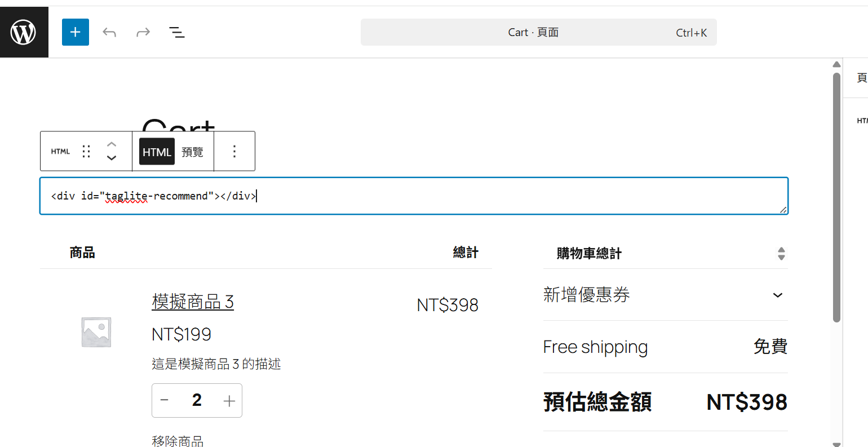Increase item quantity with the plus button
The width and height of the screenshot is (868, 447).
coord(229,400)
